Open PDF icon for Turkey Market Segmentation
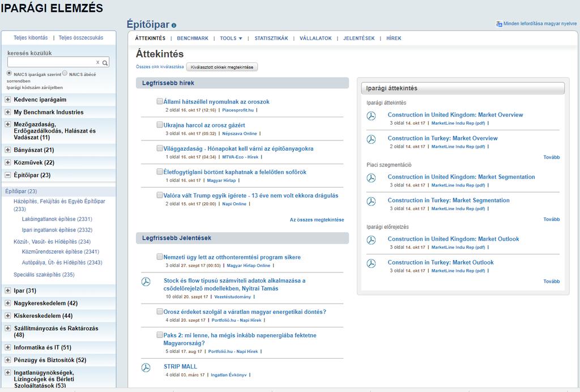580x392 pixels. (371, 202)
